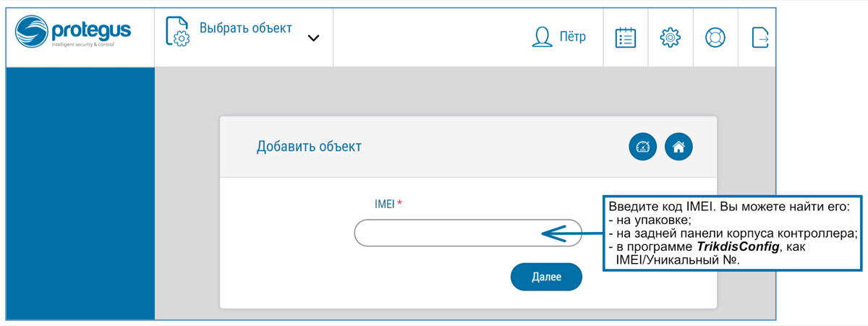The height and width of the screenshot is (326, 868).
Task: Expand the object selector chevron
Action: click(x=313, y=38)
